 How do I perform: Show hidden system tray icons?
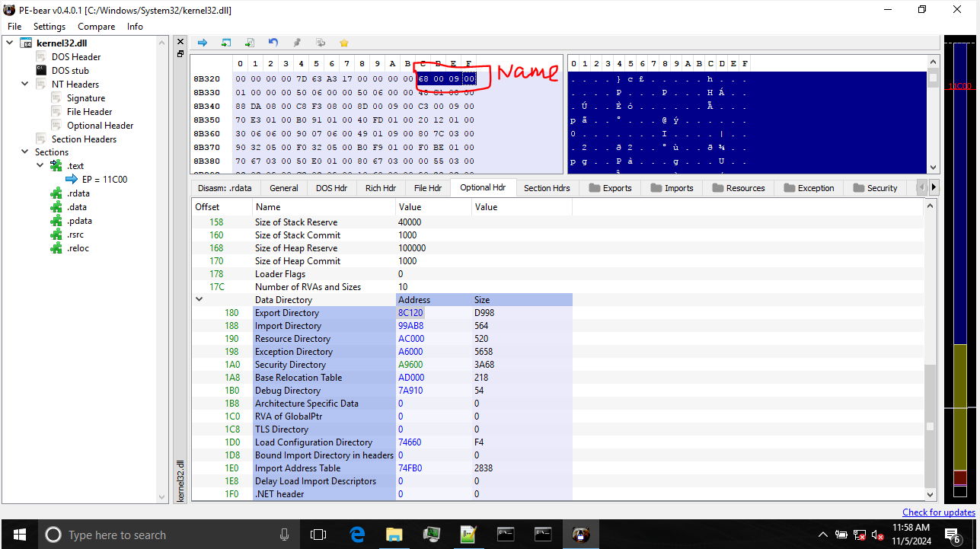tap(823, 535)
